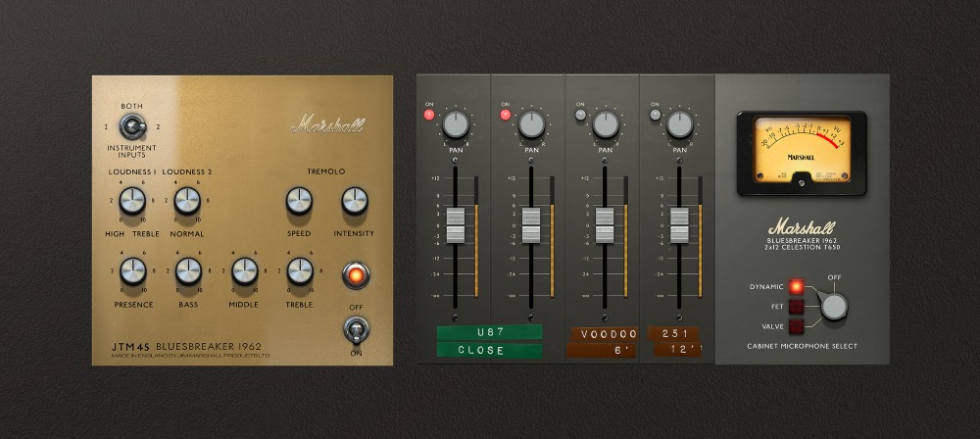Click the Loudness 2 Normal knob
Image resolution: width=980 pixels, height=439 pixels.
coord(187,202)
